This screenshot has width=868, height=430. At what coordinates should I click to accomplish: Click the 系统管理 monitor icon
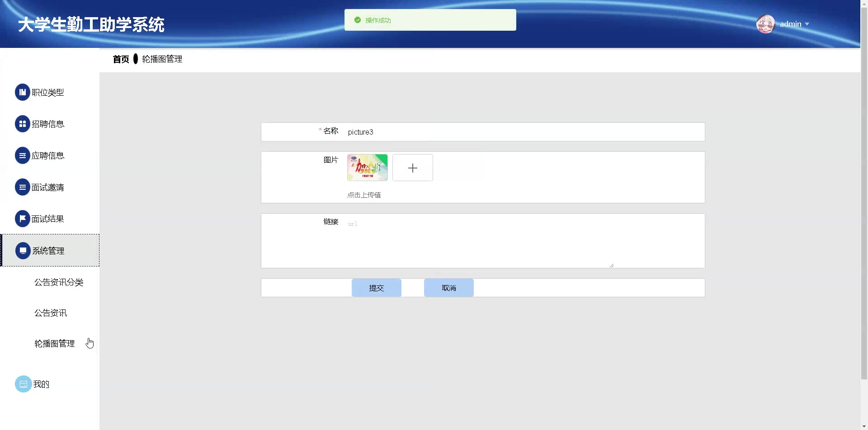(x=23, y=251)
